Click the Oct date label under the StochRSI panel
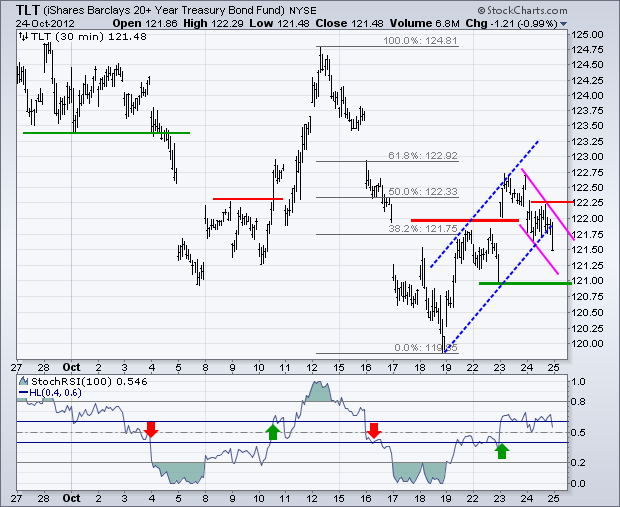Viewport: 620px width, 507px height. point(72,498)
